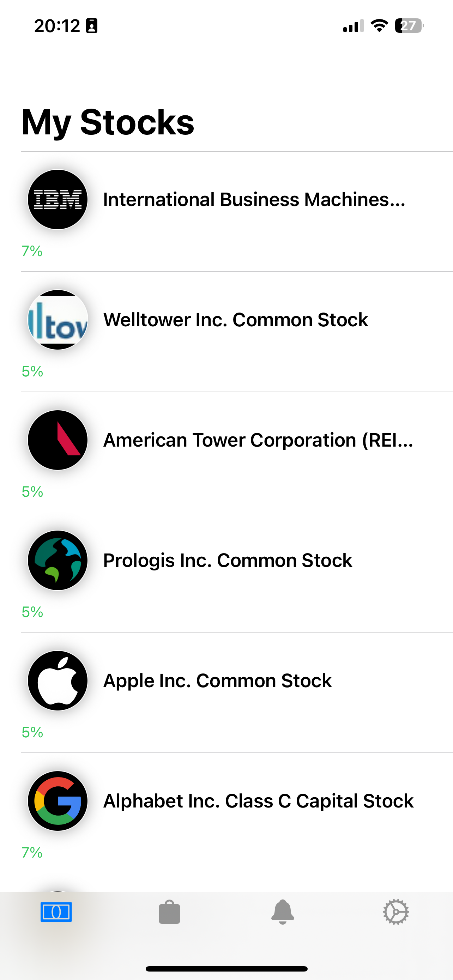
Task: Tap the Apple company logo
Action: coord(57,680)
